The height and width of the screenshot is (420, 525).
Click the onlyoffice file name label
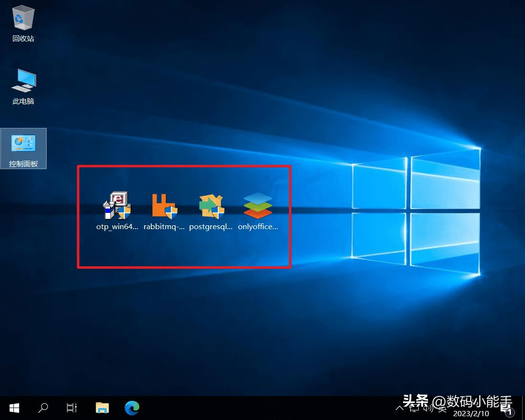coord(257,227)
